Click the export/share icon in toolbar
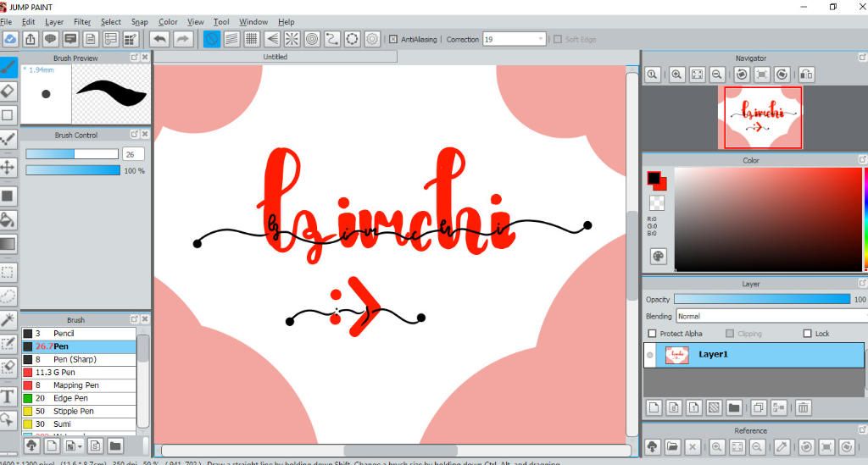Screen dimensions: 868x465 (31, 39)
